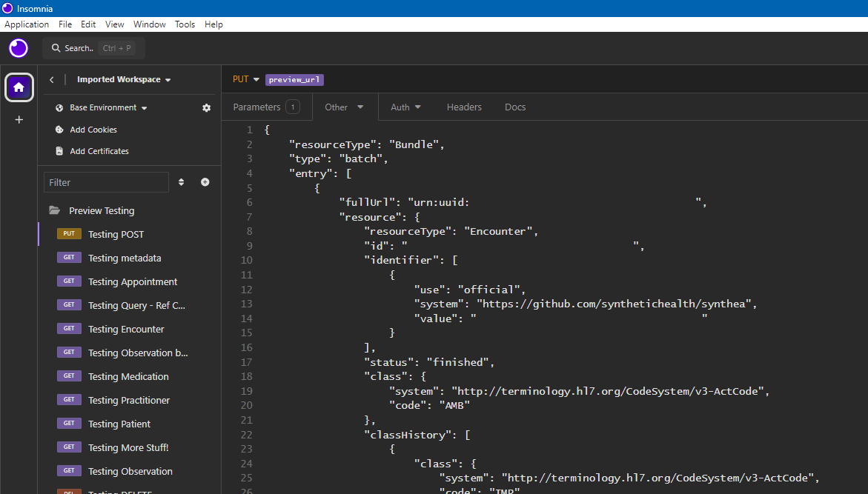Select the Testing metadata request
868x494 pixels.
coord(125,258)
